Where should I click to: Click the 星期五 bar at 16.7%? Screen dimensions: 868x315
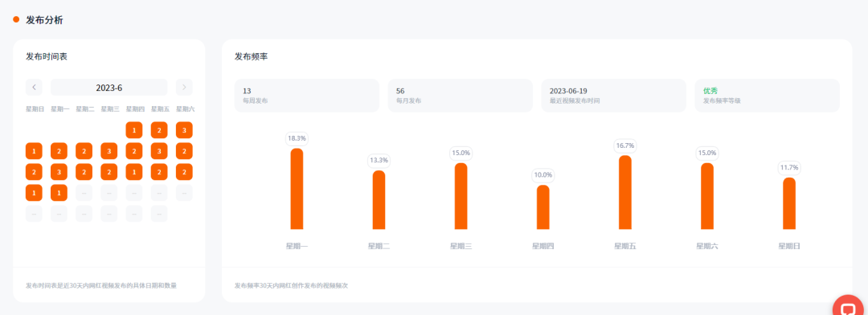(x=625, y=192)
